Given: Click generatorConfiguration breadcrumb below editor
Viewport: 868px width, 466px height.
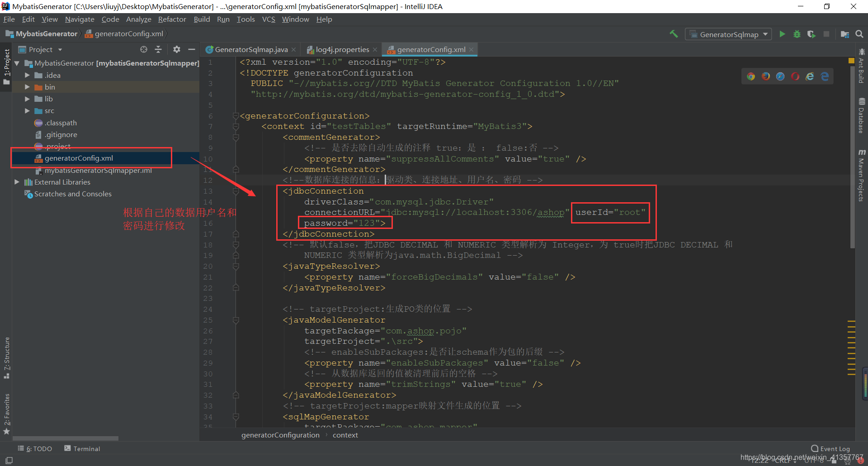Looking at the screenshot, I should click(x=280, y=435).
